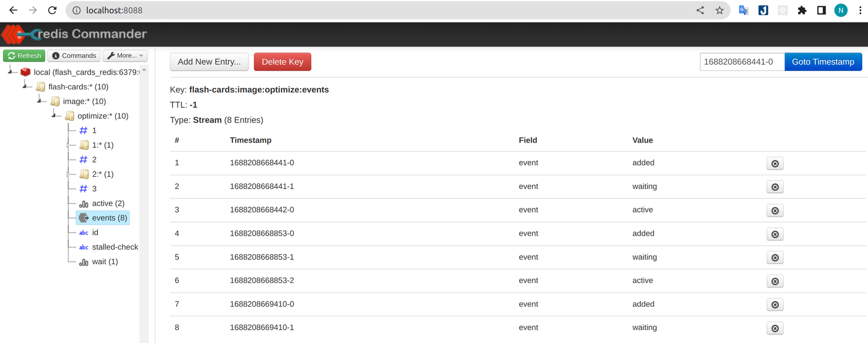Delete stream entry 1688208668853-2
This screenshot has height=343, width=868.
coord(775,281)
